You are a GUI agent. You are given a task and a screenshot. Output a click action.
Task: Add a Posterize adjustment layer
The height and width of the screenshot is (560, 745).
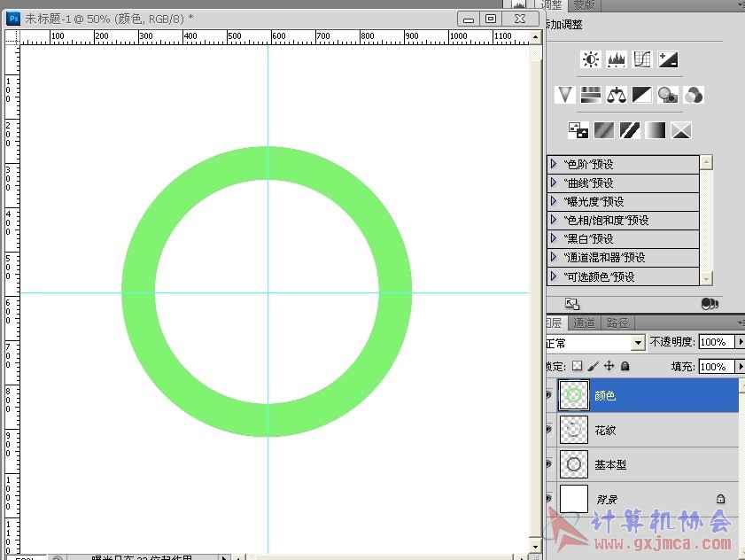[604, 130]
